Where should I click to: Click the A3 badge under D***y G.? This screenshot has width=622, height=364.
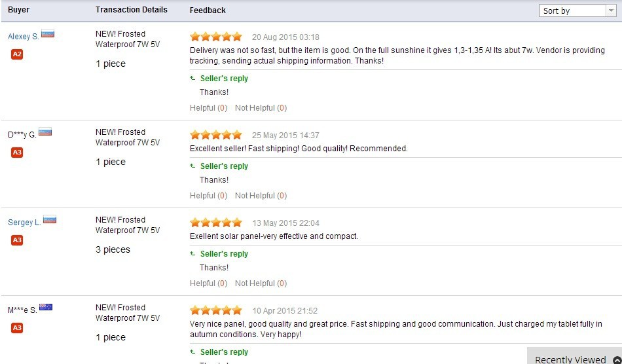17,153
